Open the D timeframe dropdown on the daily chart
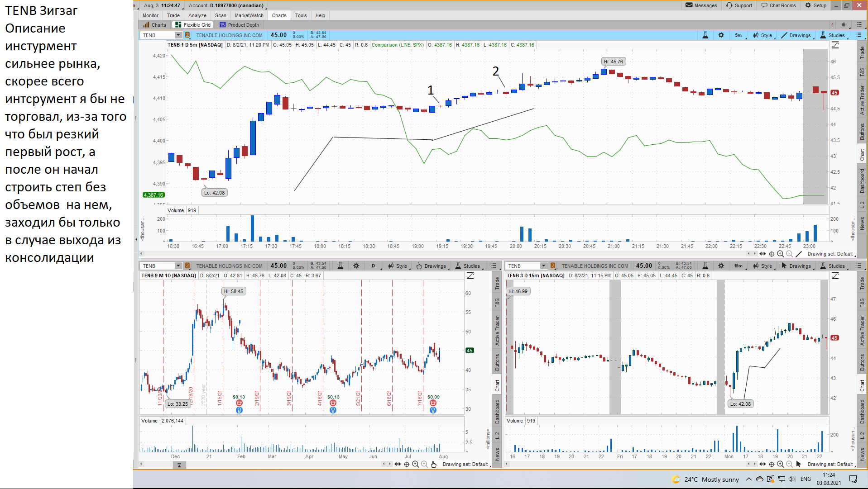The height and width of the screenshot is (489, 868). coord(374,266)
